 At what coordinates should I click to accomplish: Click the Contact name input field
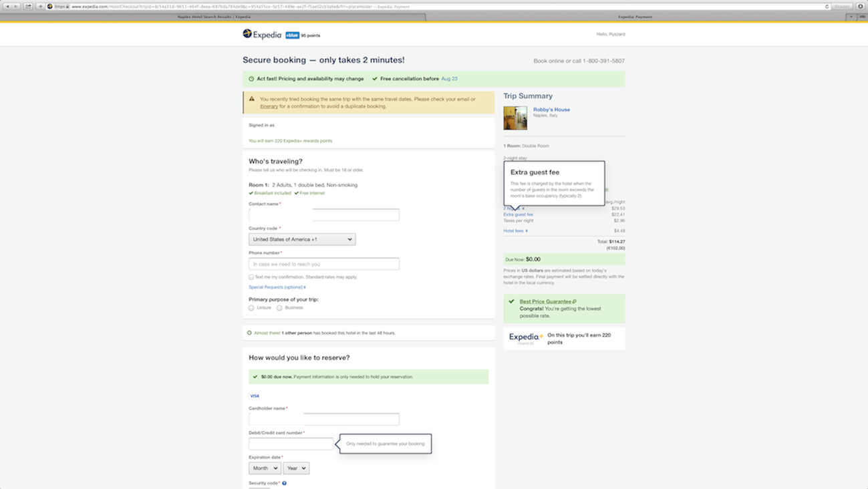click(x=324, y=214)
